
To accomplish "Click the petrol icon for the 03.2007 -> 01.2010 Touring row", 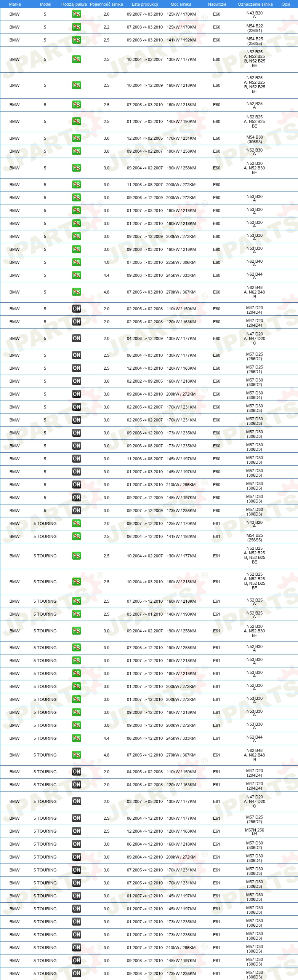I will [x=76, y=614].
